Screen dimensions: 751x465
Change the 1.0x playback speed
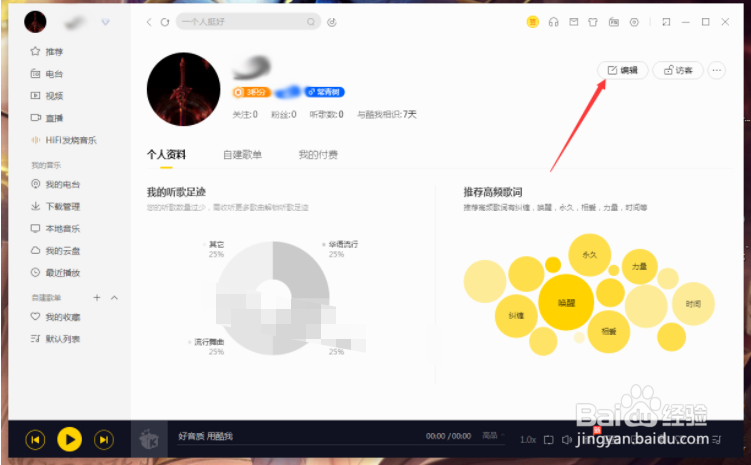pos(528,440)
